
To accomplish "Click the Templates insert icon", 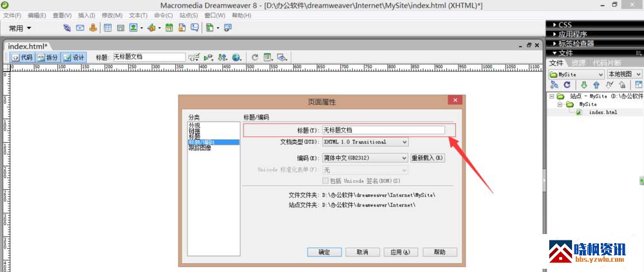I will (211, 28).
